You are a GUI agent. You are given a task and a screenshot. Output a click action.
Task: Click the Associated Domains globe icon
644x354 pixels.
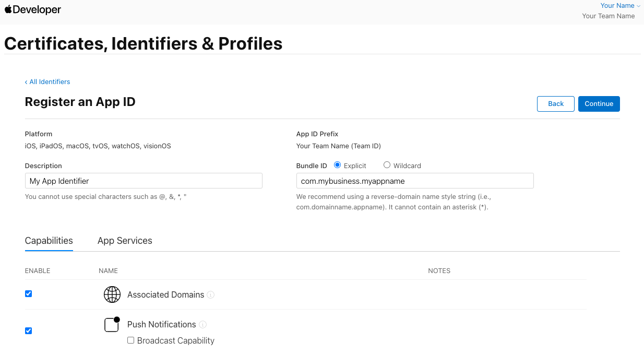tap(112, 294)
